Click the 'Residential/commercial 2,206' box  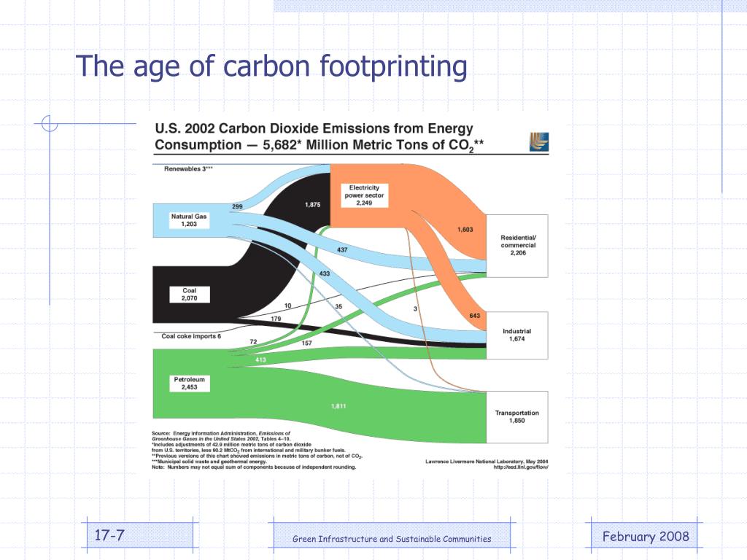point(517,246)
